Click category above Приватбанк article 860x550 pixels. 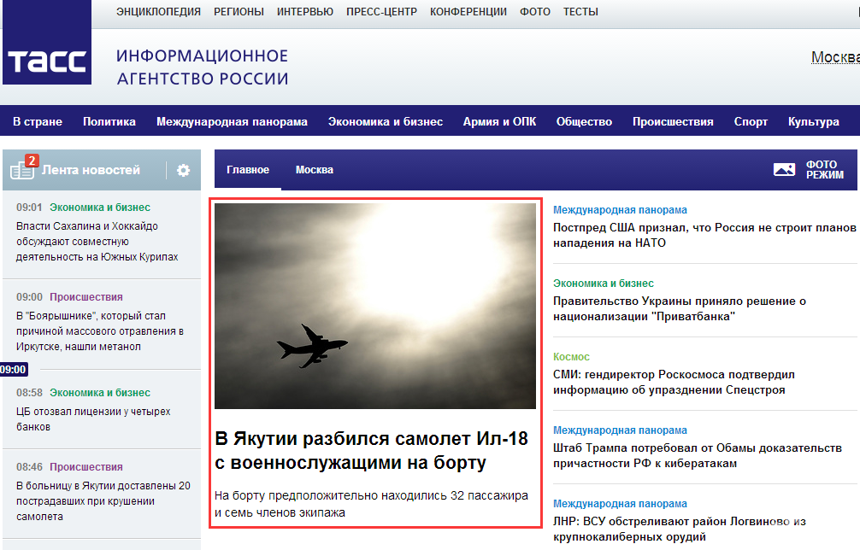pyautogui.click(x=603, y=283)
